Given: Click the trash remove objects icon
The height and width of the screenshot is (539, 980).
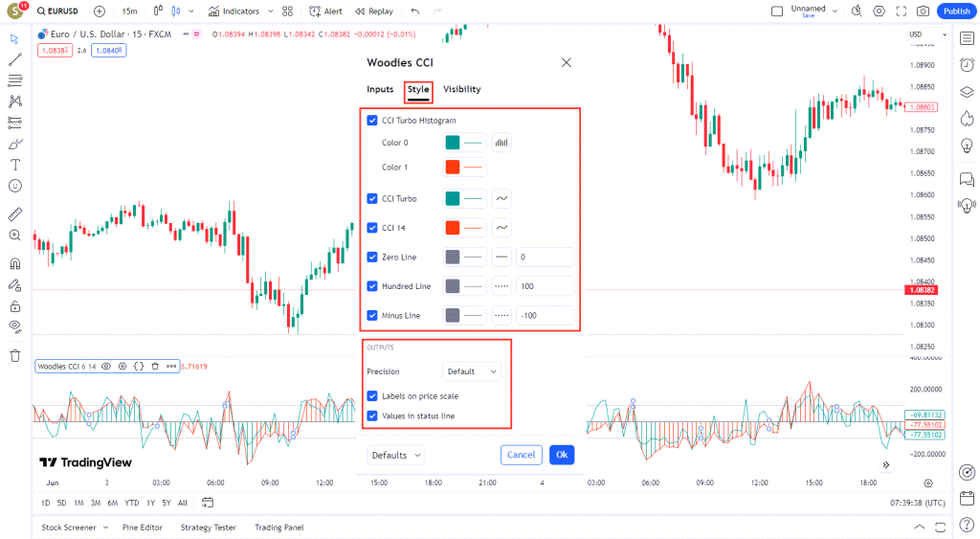Looking at the screenshot, I should click(x=14, y=355).
